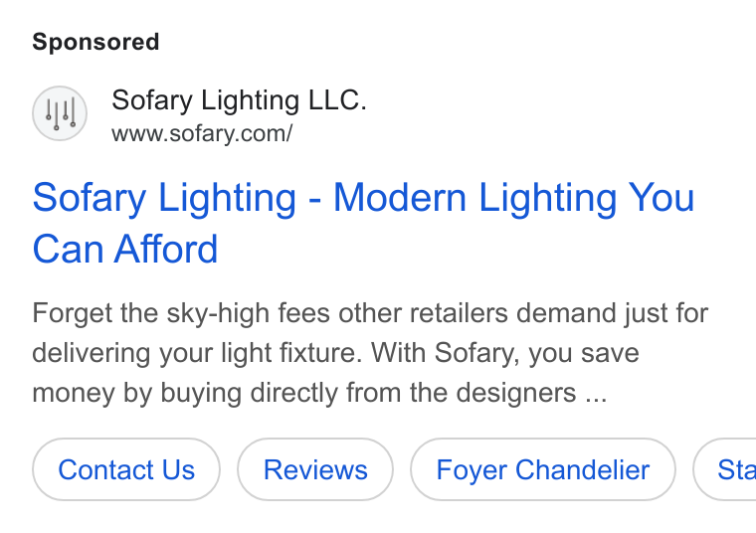The width and height of the screenshot is (756, 533).
Task: Click the Modern Lighting You headline text
Action: coord(514,198)
